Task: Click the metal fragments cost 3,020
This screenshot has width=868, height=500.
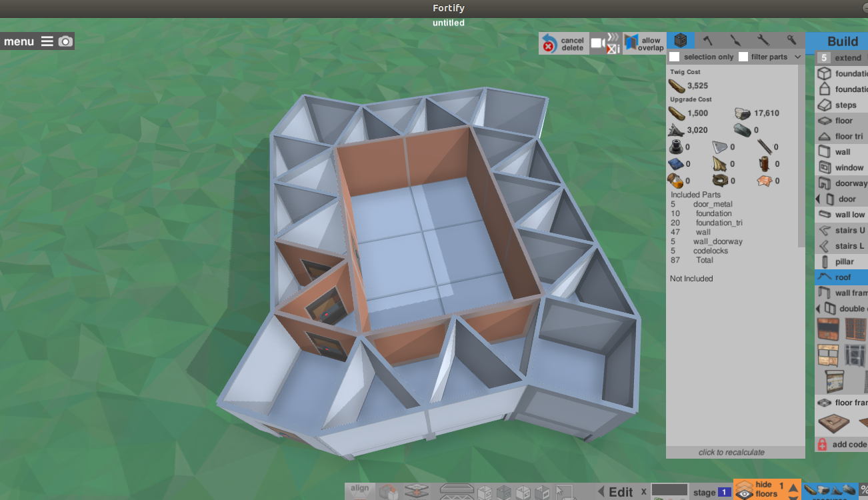Action: (697, 130)
